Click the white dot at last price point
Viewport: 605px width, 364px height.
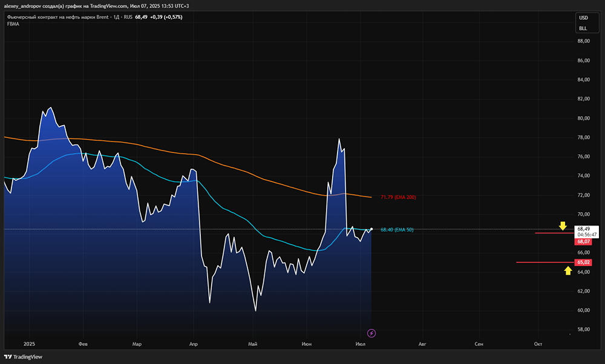(371, 229)
